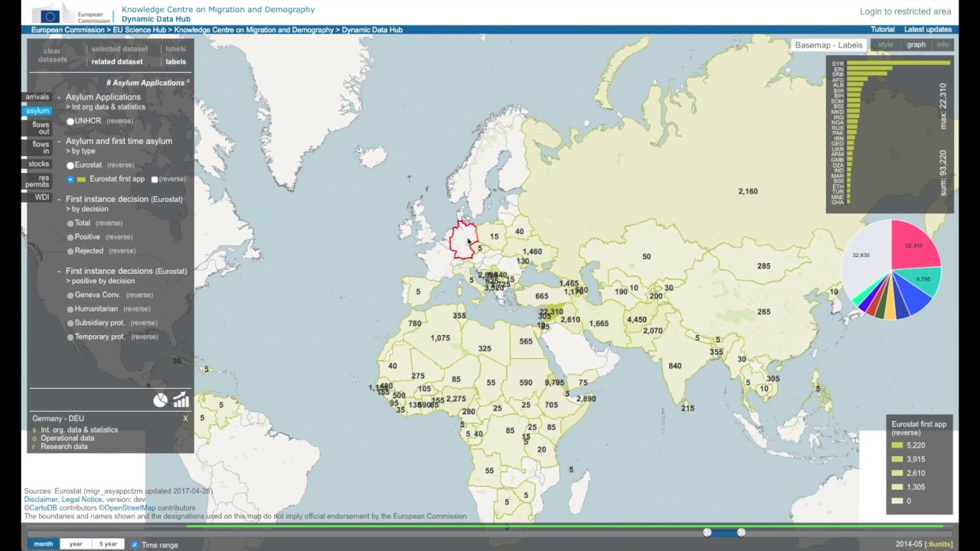
Task: Click the 5,220 legend color swatch
Action: tap(897, 445)
